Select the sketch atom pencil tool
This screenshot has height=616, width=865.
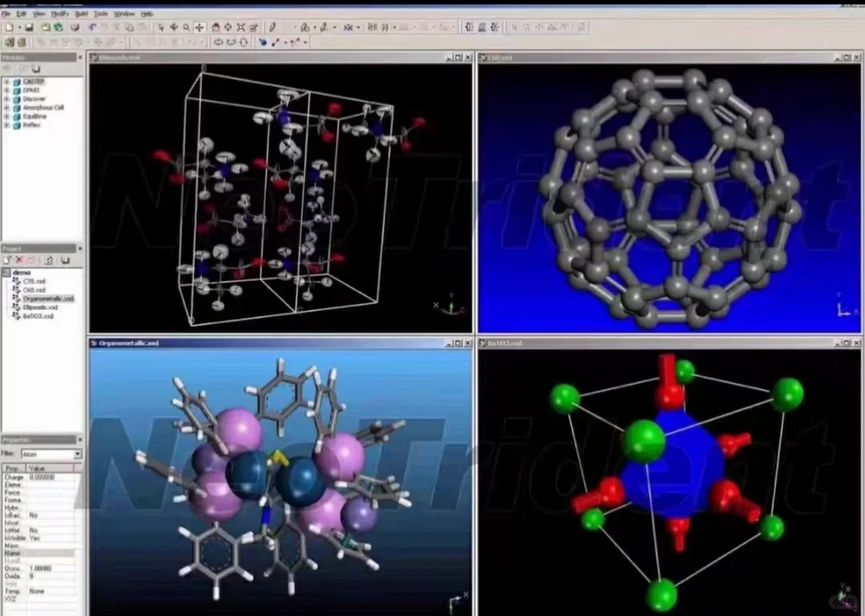click(271, 27)
